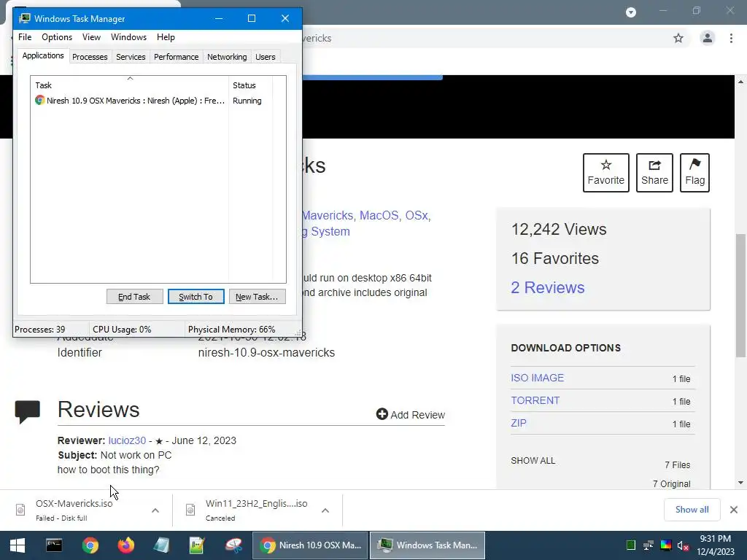This screenshot has height=560, width=747.
Task: Switch to the Performance tab
Action: tap(176, 57)
